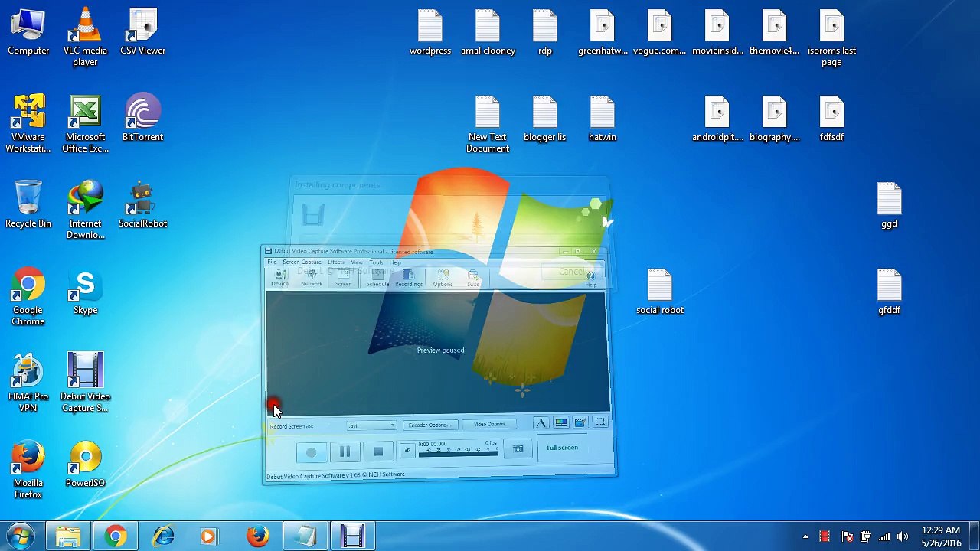Screen dimensions: 980x551
Task: Select the amal clooney text file
Action: (488, 32)
